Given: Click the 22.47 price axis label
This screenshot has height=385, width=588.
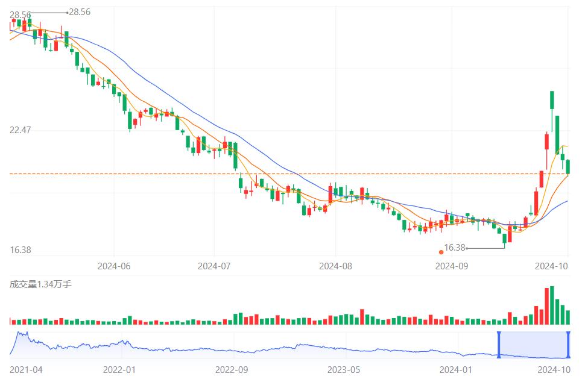Looking at the screenshot, I should click(x=21, y=130).
